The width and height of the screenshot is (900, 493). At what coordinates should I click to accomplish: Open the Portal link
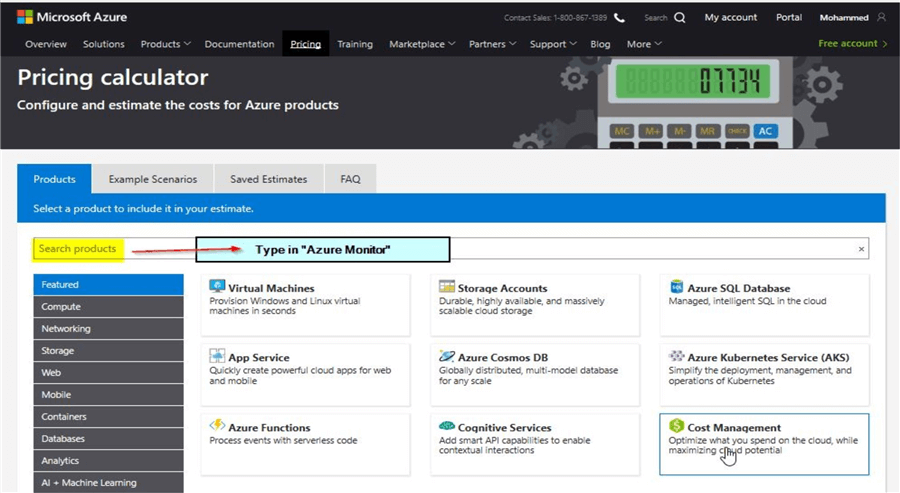pos(789,17)
